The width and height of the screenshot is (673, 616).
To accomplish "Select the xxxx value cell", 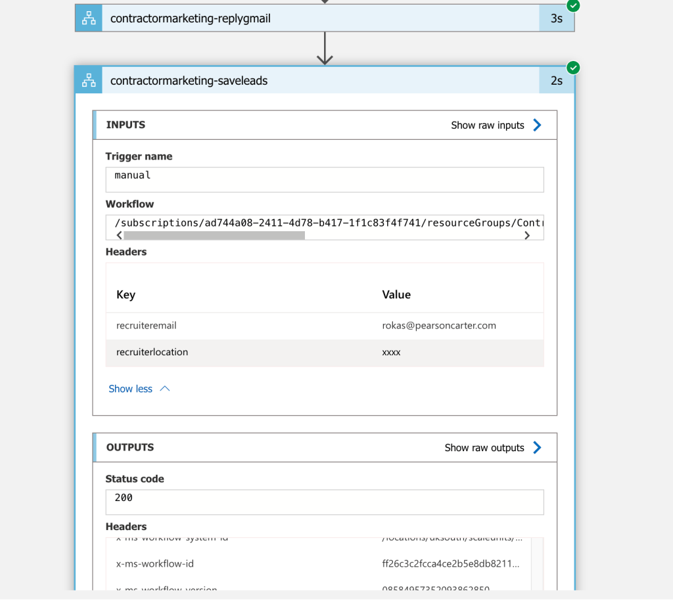I will [391, 353].
